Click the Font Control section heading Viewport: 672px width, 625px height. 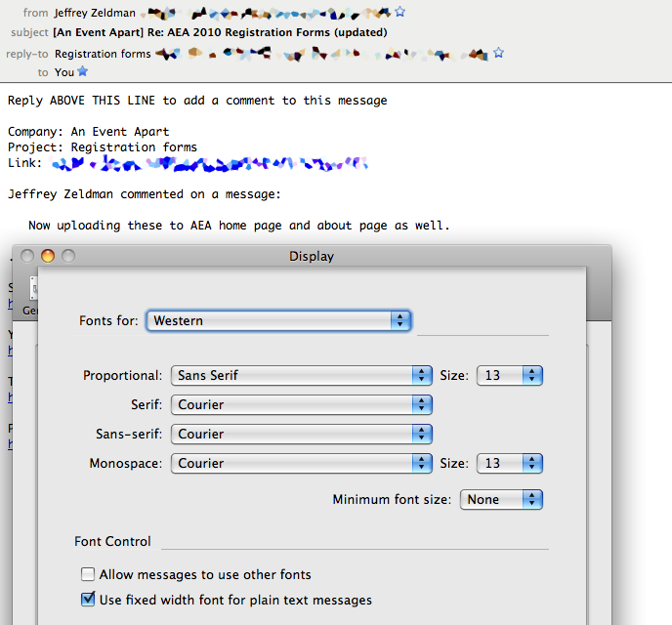click(112, 541)
